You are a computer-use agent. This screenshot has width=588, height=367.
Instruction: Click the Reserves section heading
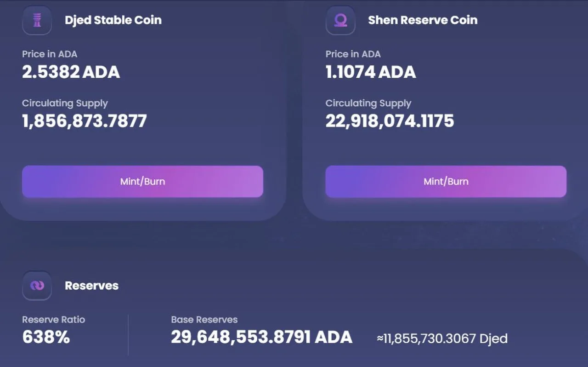coord(91,286)
